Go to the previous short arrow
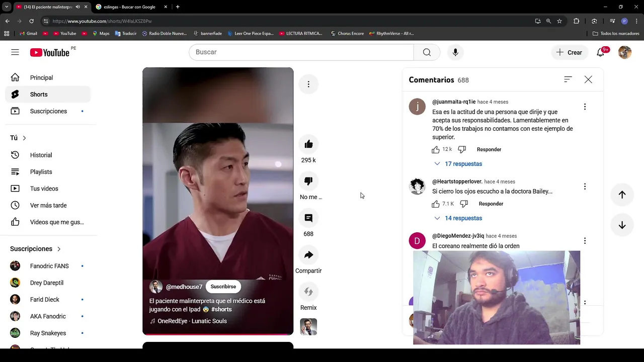This screenshot has height=362, width=644. [622, 195]
